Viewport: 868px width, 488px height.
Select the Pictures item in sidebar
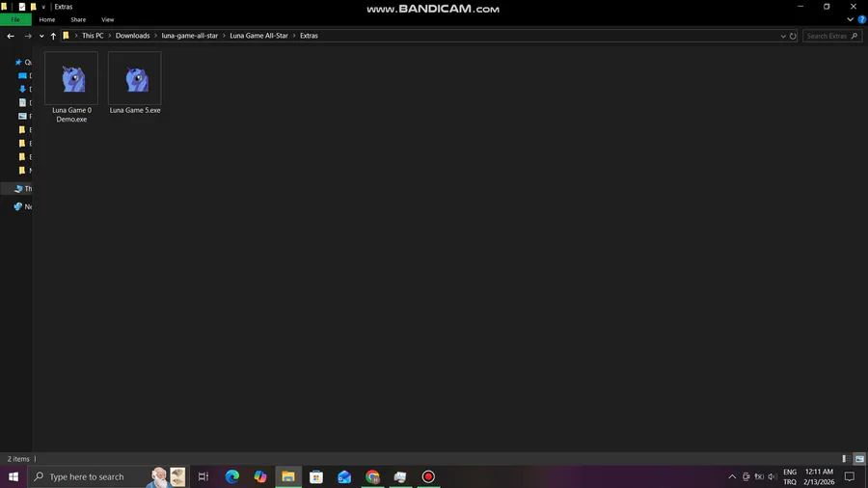tap(23, 116)
